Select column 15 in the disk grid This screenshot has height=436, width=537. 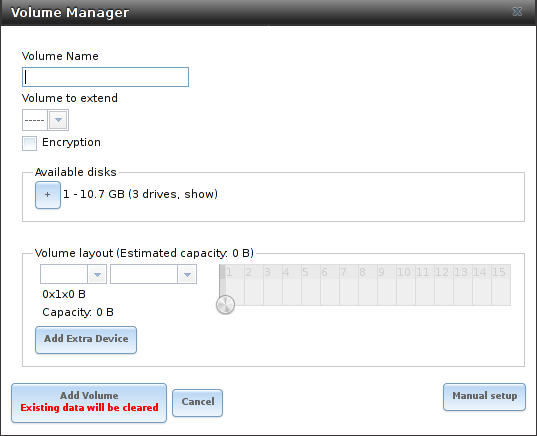[x=501, y=285]
